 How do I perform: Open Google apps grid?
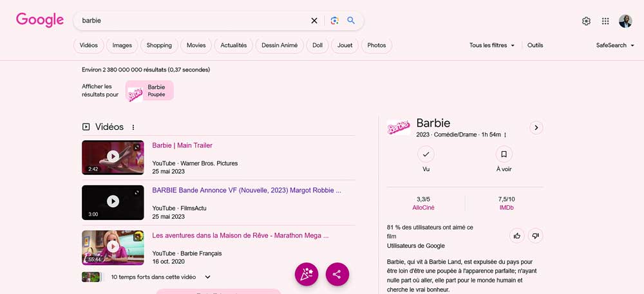[x=605, y=21]
